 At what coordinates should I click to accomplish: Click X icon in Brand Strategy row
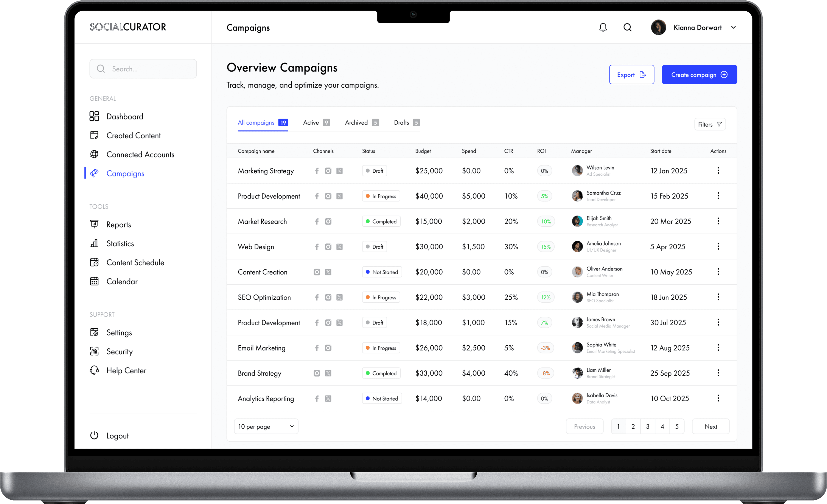coord(328,373)
